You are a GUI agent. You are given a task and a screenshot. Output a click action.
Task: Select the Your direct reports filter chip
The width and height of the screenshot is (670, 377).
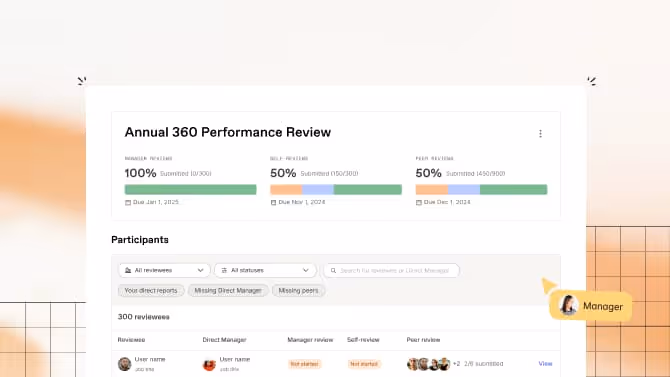click(151, 291)
